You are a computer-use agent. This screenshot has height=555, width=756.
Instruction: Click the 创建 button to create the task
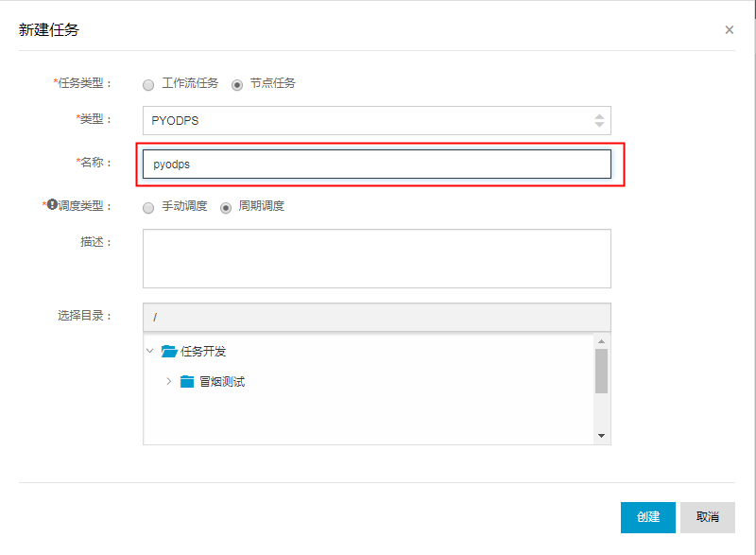click(x=647, y=517)
